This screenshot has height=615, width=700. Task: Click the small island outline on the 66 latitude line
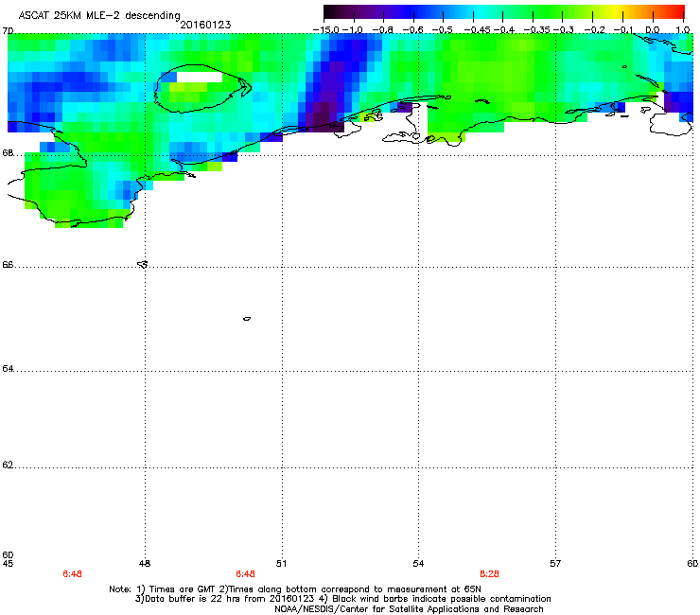(143, 264)
